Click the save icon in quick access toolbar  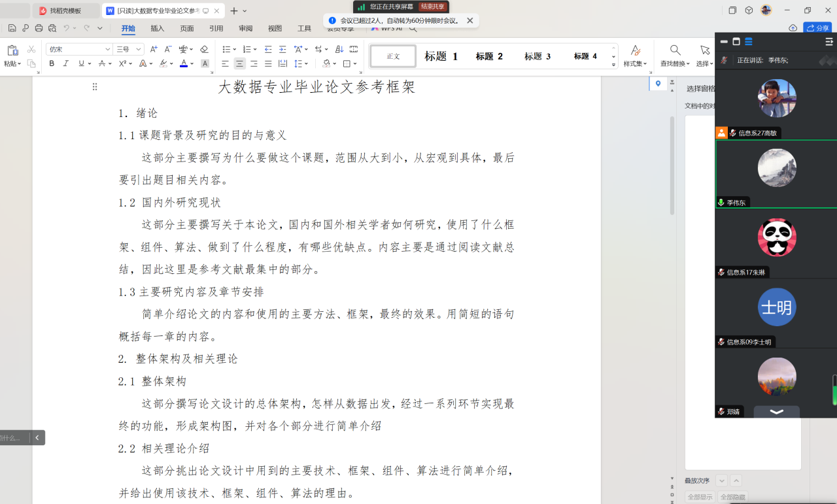[12, 28]
